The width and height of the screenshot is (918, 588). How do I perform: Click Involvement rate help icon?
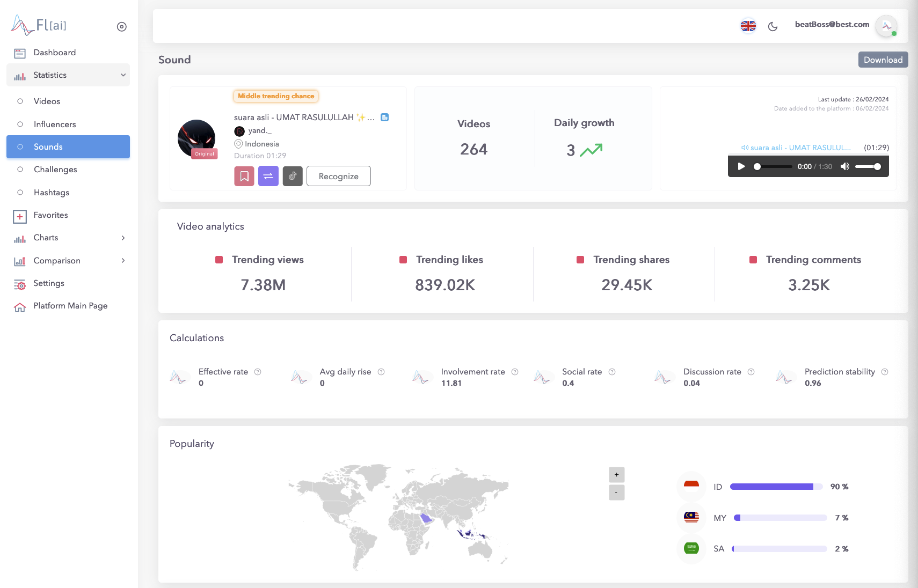[515, 372]
